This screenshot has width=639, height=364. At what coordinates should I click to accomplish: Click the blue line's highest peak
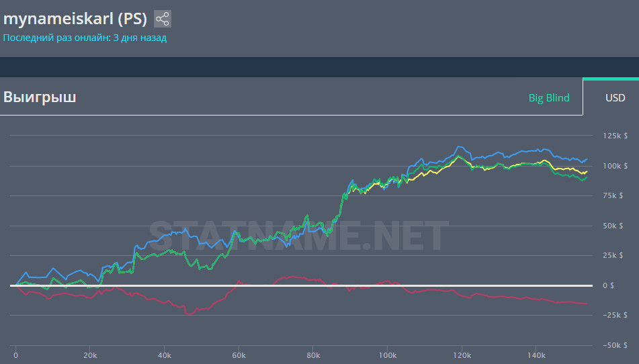[459, 146]
